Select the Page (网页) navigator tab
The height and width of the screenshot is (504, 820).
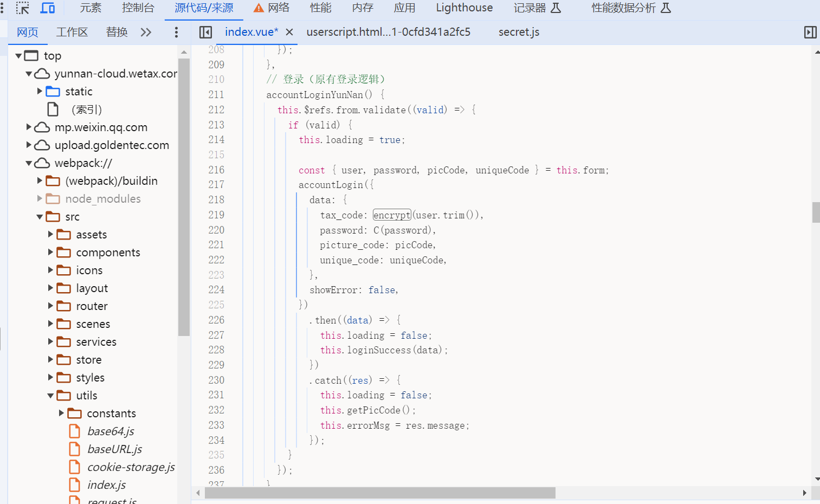[x=28, y=33]
